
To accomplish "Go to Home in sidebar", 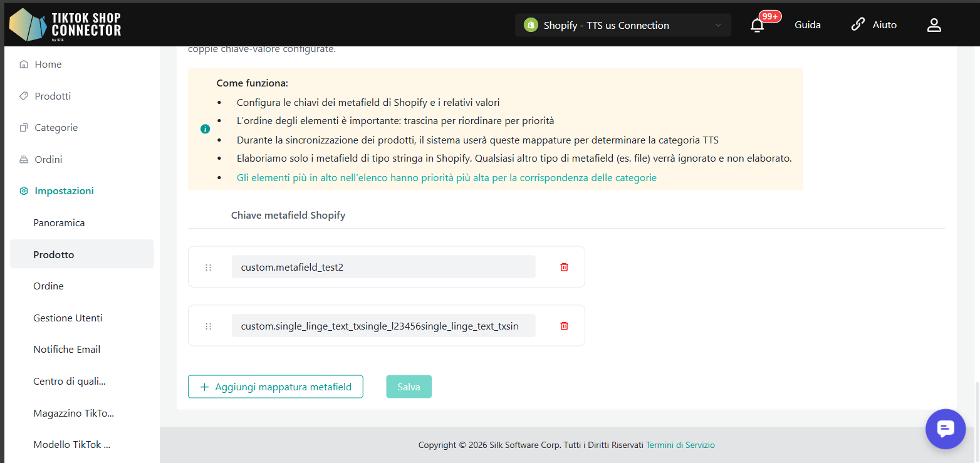I will pos(48,65).
